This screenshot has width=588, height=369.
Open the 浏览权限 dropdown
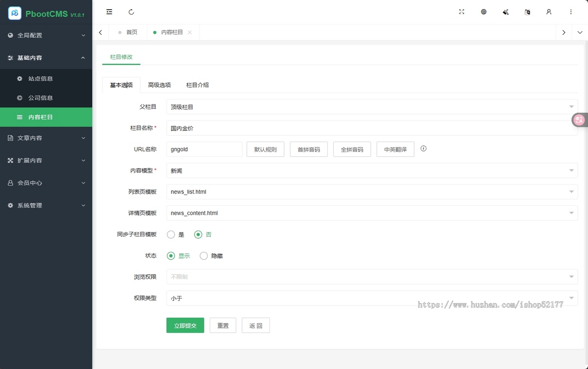coord(372,277)
